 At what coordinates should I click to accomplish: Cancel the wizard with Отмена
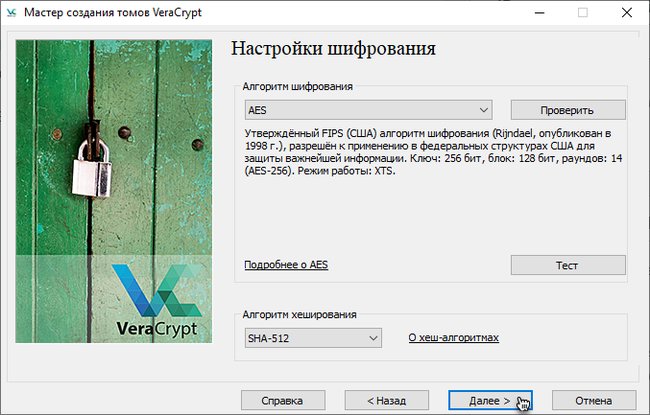pyautogui.click(x=594, y=400)
